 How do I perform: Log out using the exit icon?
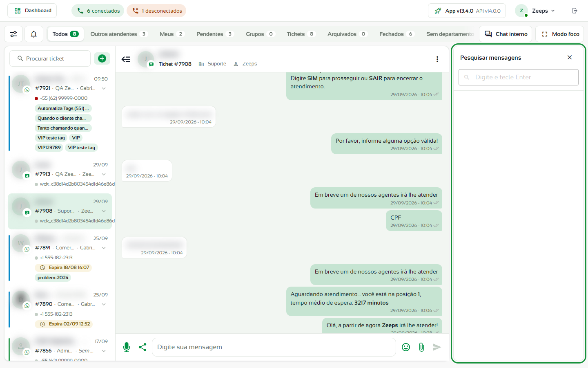(x=575, y=11)
